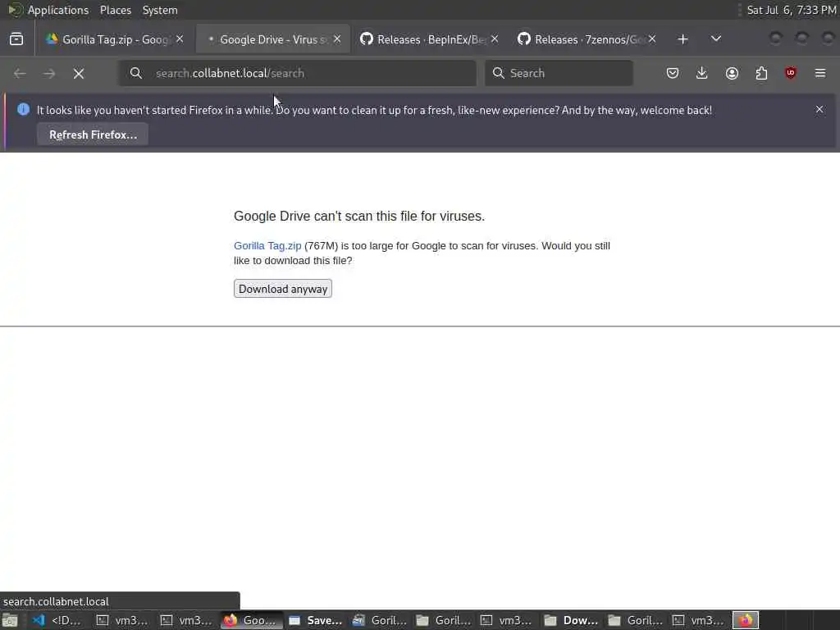Screen dimensions: 840x630
Task: Open a new tab with plus button
Action: click(x=682, y=39)
